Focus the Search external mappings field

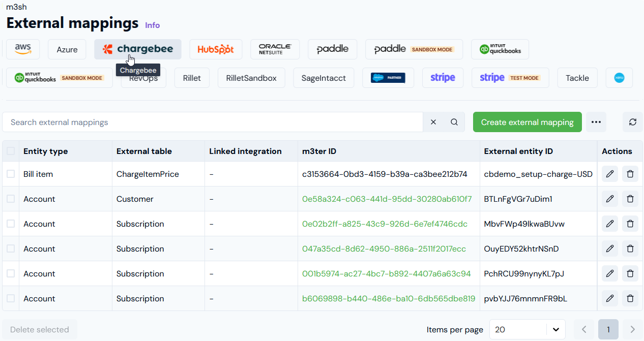tap(213, 122)
